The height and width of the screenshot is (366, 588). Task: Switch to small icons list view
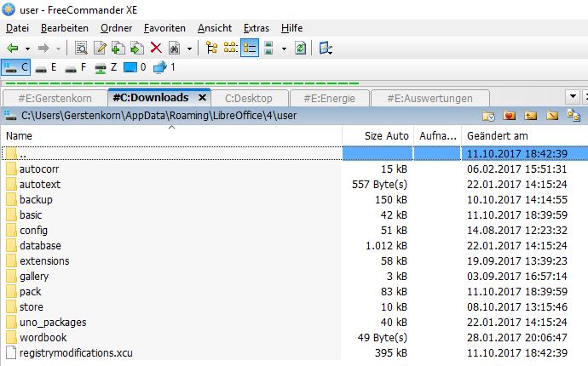coord(231,49)
